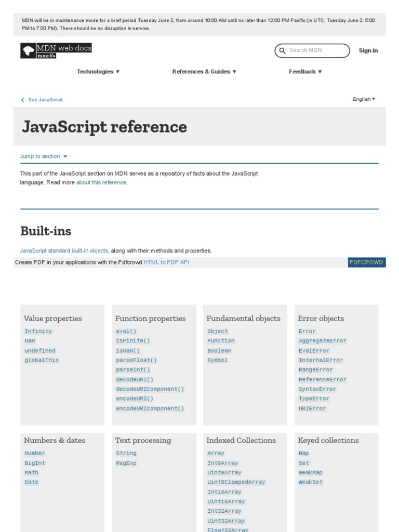This screenshot has width=399, height=532.
Task: Open JavaScript standard built-in objects link
Action: point(64,251)
